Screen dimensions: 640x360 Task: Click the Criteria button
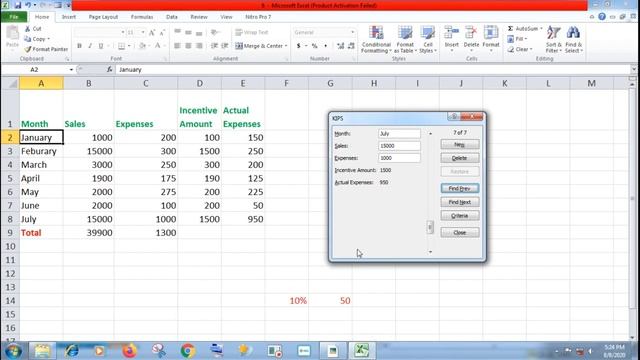coord(460,216)
